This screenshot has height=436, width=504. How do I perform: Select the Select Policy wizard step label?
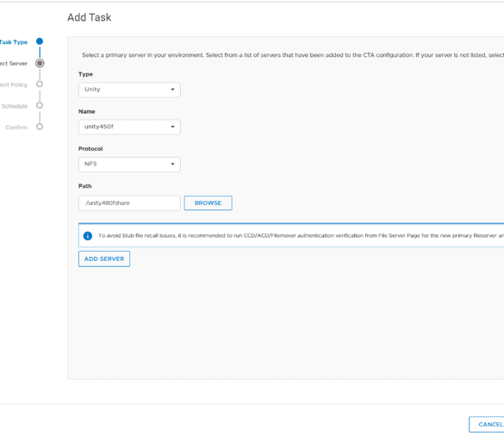point(14,85)
